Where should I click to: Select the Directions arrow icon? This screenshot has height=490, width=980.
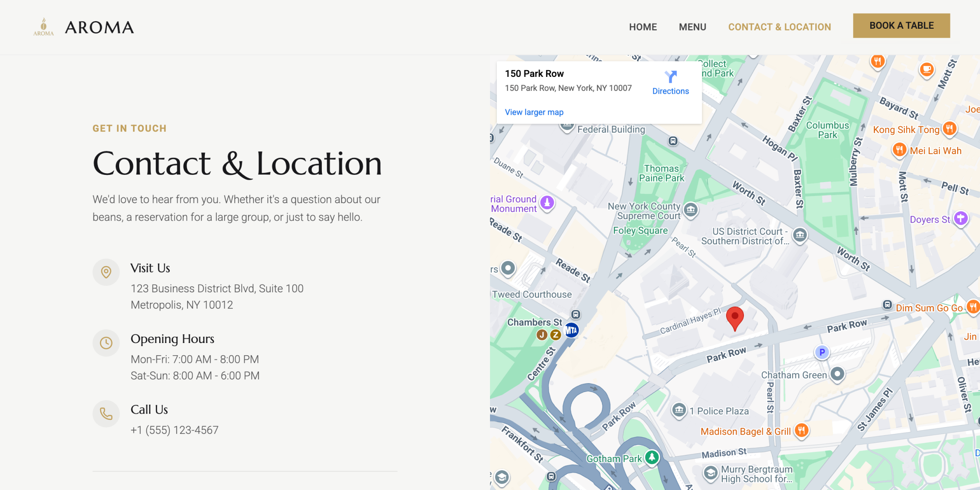(x=670, y=77)
